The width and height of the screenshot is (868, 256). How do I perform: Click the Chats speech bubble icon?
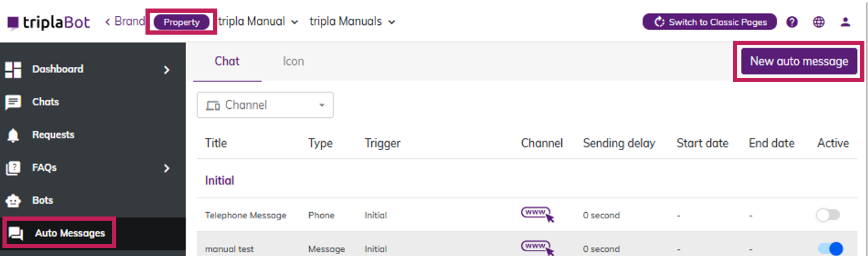13,102
